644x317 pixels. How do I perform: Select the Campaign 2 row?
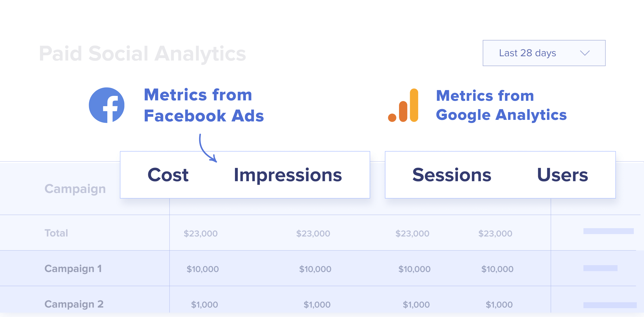[x=318, y=299]
